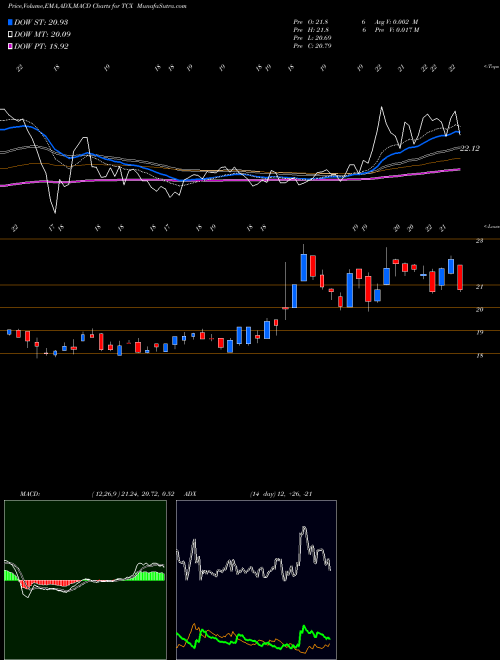Click the tallest blue candle near the 23 level
The width and height of the screenshot is (500, 660).
(x=303, y=267)
